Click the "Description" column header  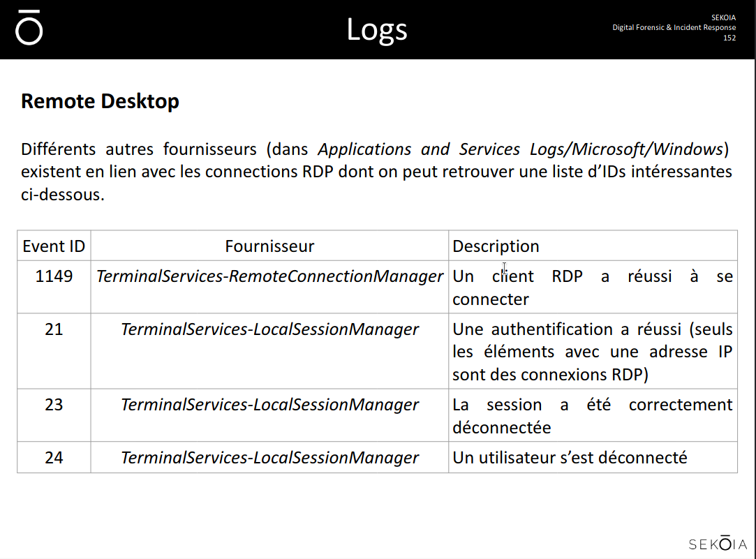tap(496, 246)
